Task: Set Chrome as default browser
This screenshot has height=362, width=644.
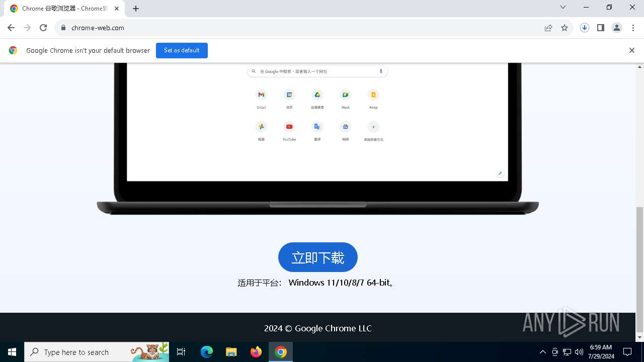Action: [x=182, y=50]
